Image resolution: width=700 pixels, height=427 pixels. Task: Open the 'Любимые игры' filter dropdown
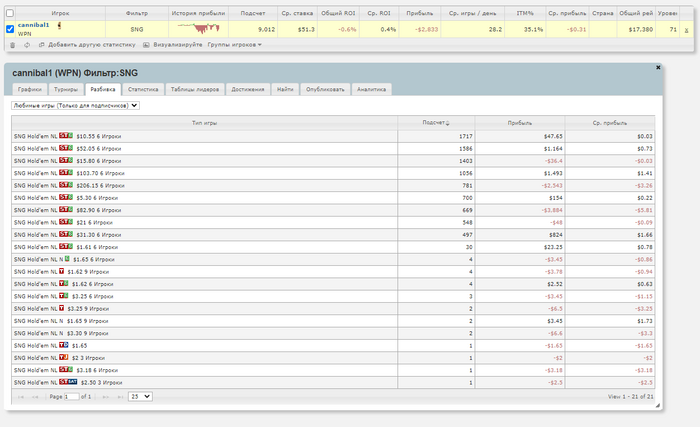point(75,105)
